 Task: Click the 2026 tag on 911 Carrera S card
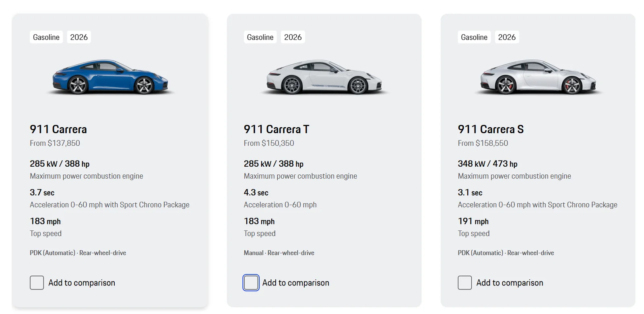click(507, 37)
